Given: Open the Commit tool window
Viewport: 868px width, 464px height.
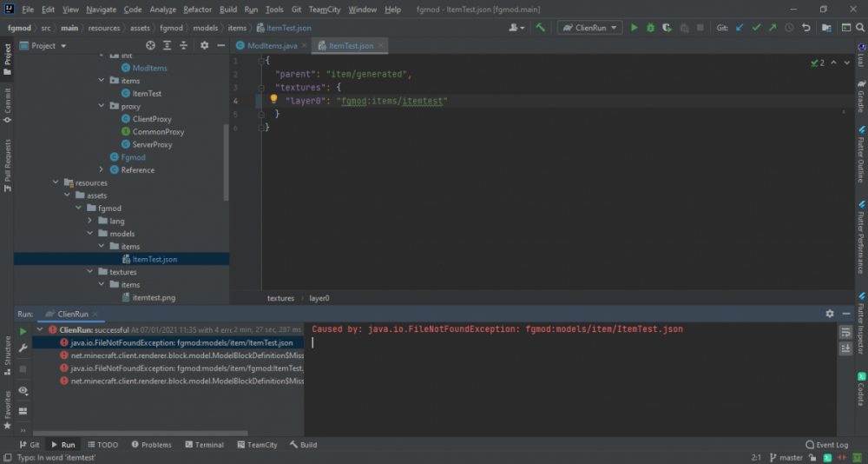Looking at the screenshot, I should pos(7,105).
